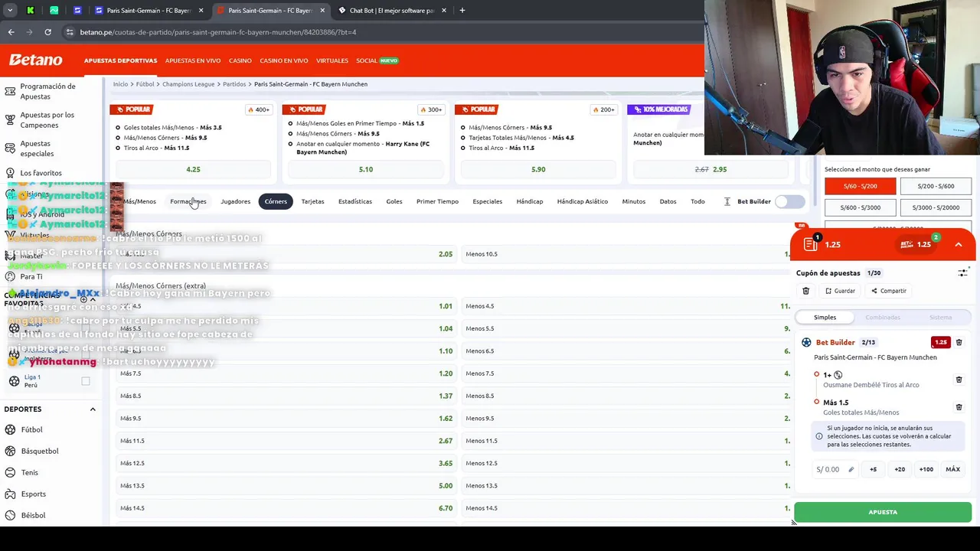Open Casino en Vivo menu

pos(284,60)
